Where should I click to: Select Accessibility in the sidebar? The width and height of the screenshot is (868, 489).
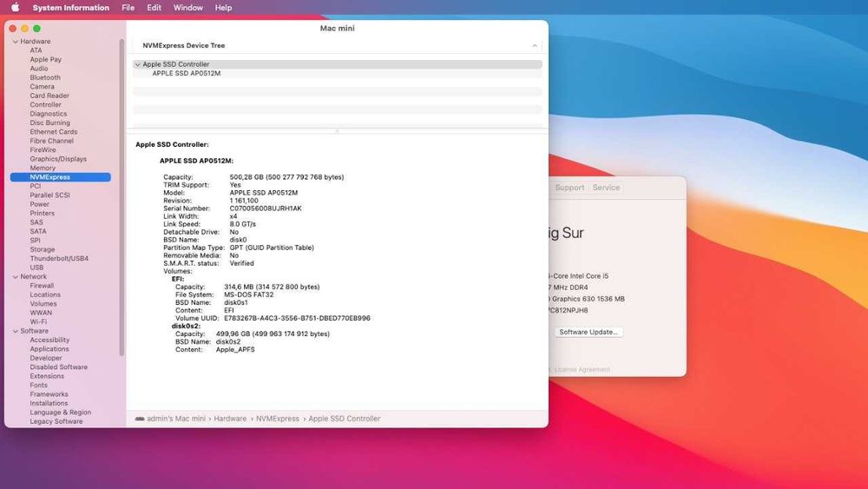pos(49,340)
